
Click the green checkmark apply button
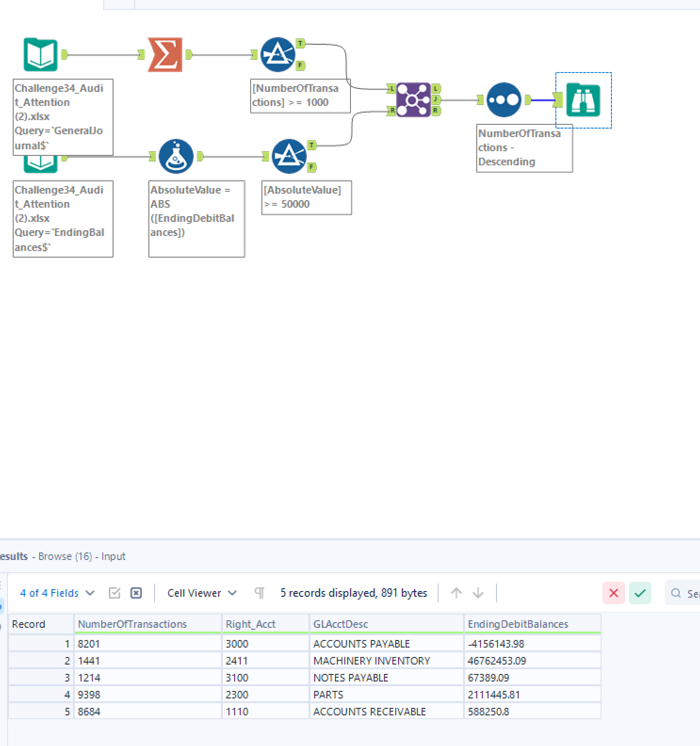[x=640, y=593]
